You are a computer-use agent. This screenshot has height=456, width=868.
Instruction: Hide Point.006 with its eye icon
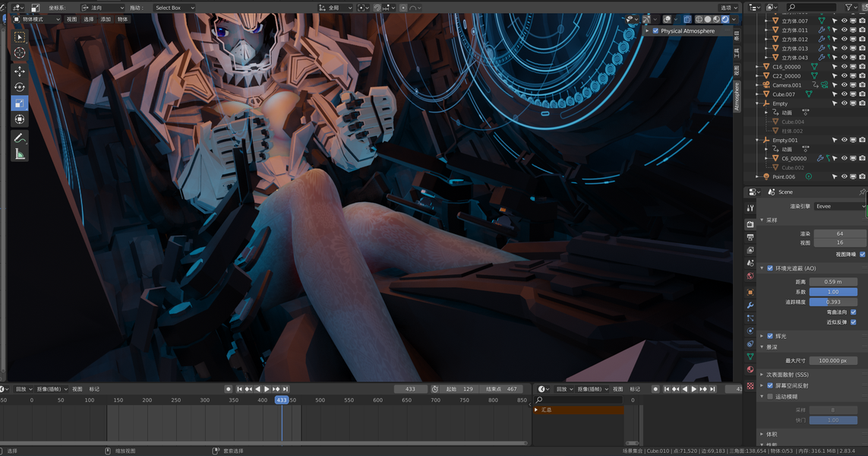844,177
